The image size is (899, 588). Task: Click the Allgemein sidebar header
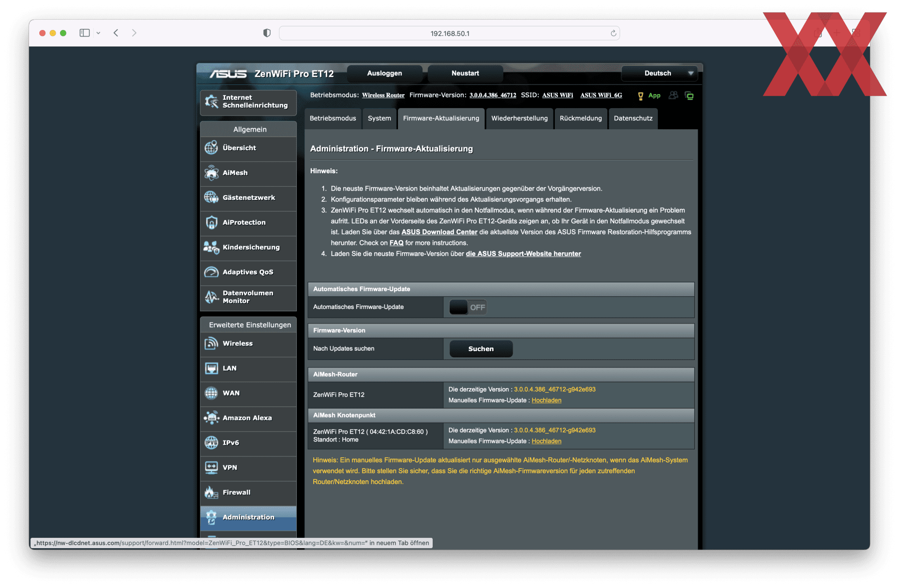(250, 130)
